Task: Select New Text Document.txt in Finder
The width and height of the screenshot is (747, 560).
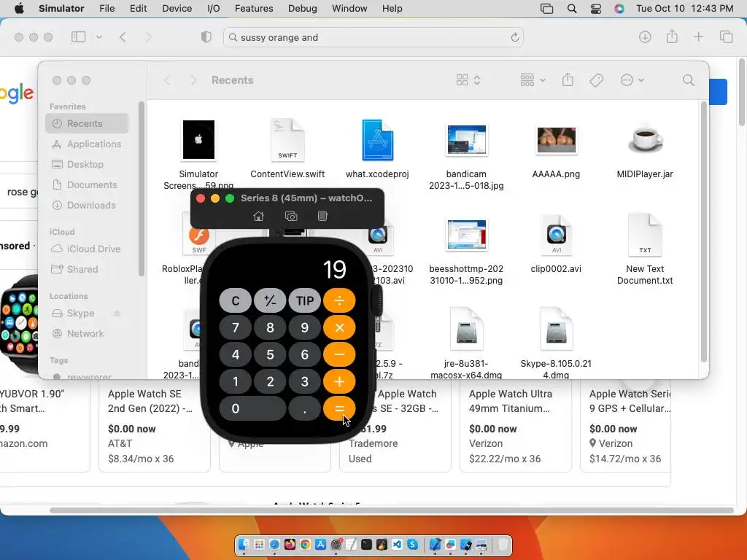Action: [645, 249]
